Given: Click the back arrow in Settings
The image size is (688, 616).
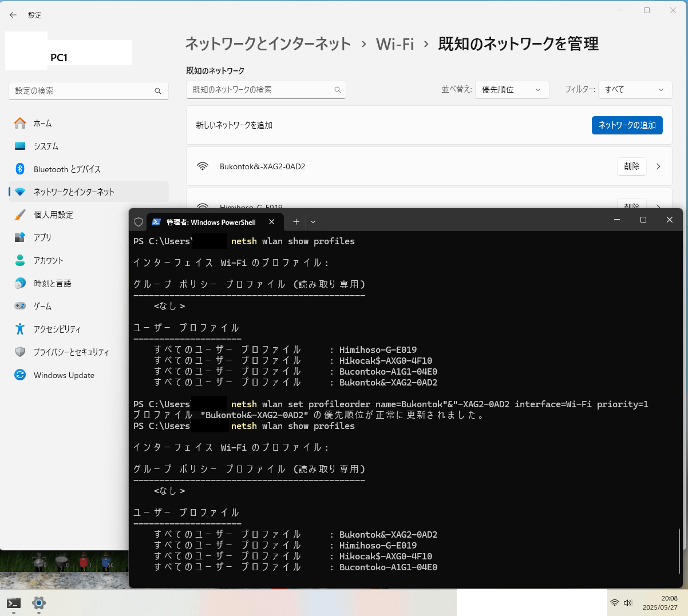Looking at the screenshot, I should tap(13, 15).
